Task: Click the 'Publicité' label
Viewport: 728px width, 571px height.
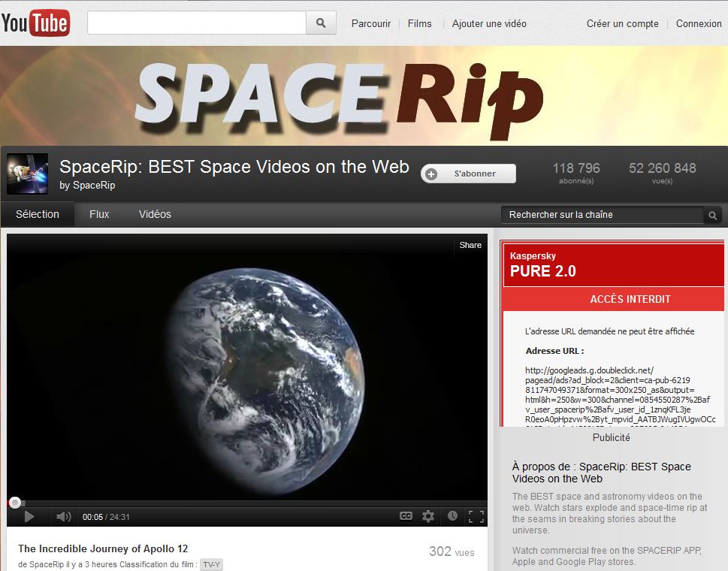Action: tap(612, 437)
